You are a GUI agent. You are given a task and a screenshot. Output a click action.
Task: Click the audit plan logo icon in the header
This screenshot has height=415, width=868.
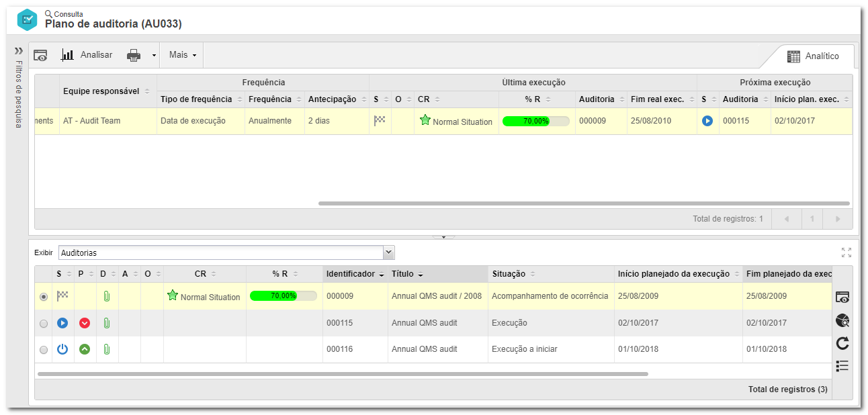pos(28,19)
